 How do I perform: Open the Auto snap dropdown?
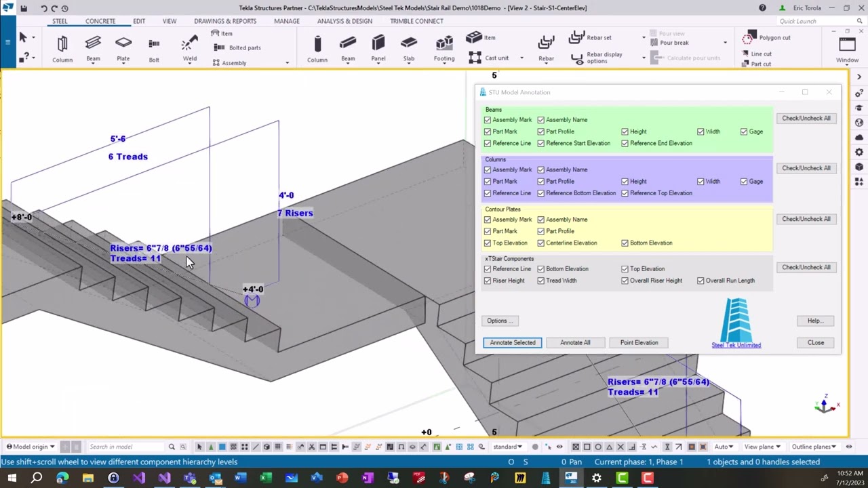pos(724,447)
